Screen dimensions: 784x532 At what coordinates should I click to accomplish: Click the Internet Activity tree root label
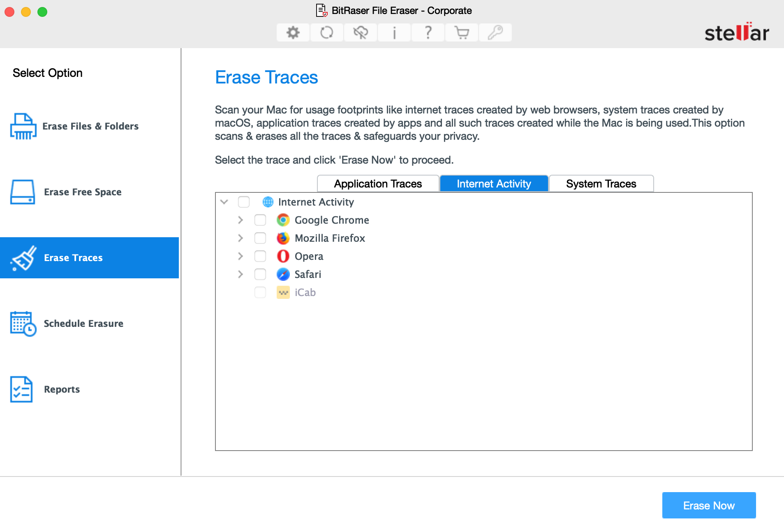coord(316,202)
